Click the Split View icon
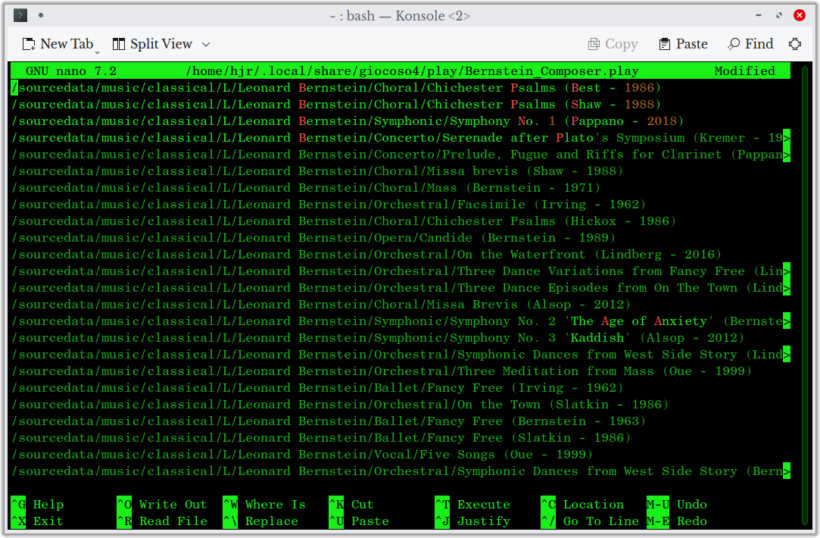The image size is (820, 538). [119, 44]
